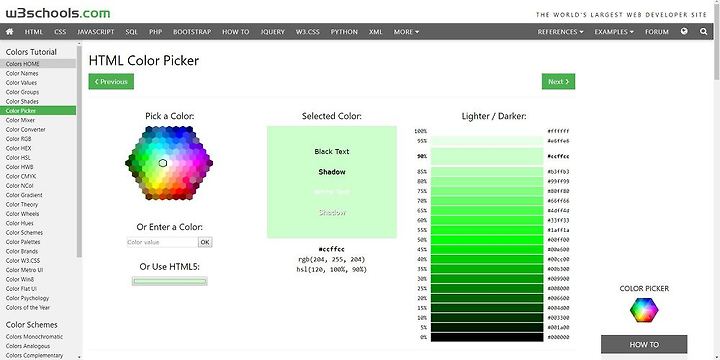Open Color Gradient sidebar link

point(24,195)
